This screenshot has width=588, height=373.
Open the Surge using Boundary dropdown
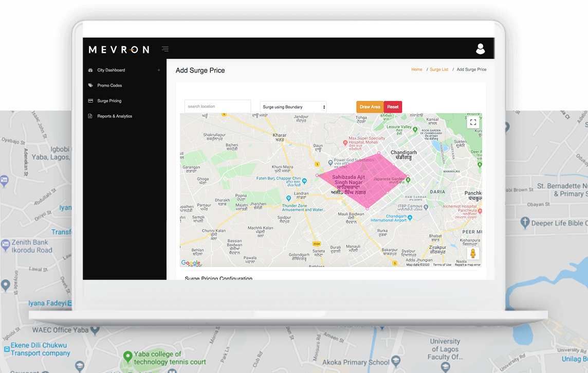coord(293,107)
